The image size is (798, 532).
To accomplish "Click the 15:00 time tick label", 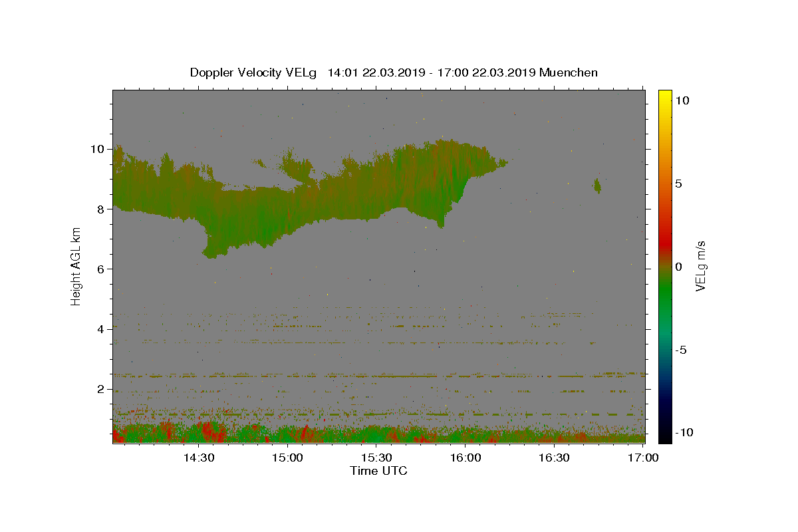I will coord(287,458).
